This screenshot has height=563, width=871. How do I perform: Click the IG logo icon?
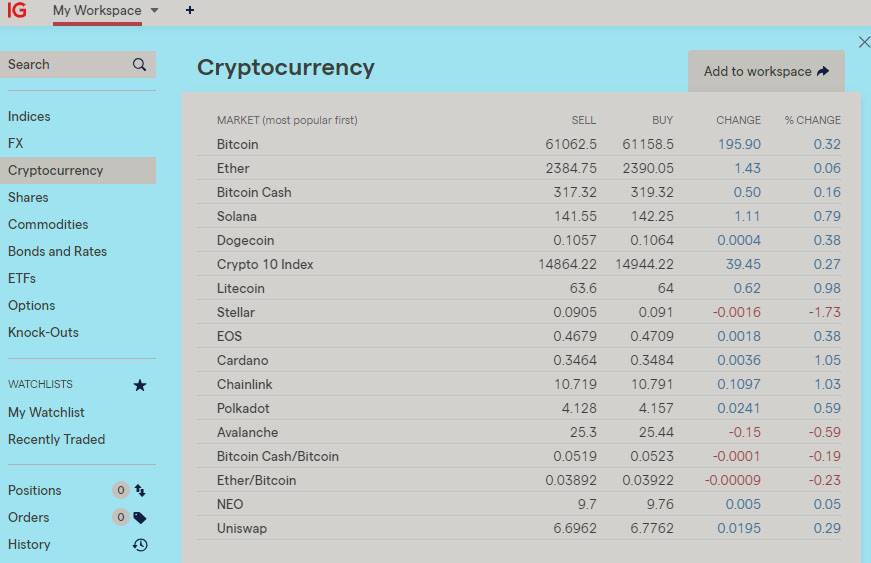[16, 11]
